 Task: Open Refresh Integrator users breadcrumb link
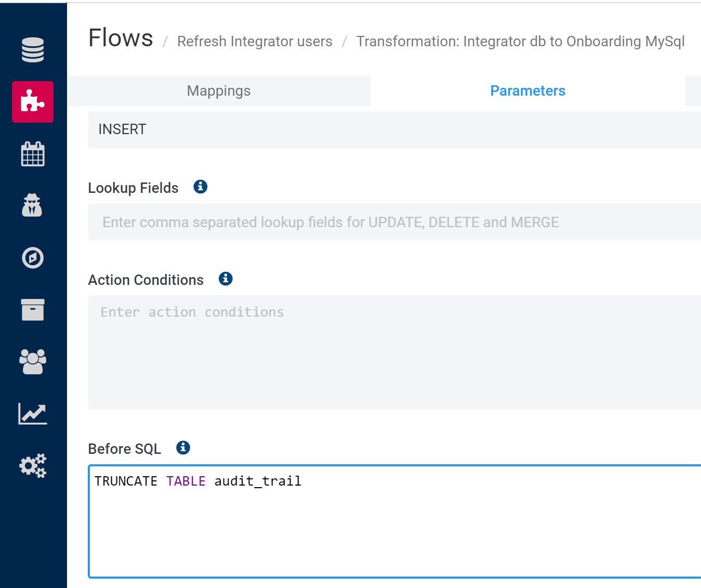tap(255, 41)
